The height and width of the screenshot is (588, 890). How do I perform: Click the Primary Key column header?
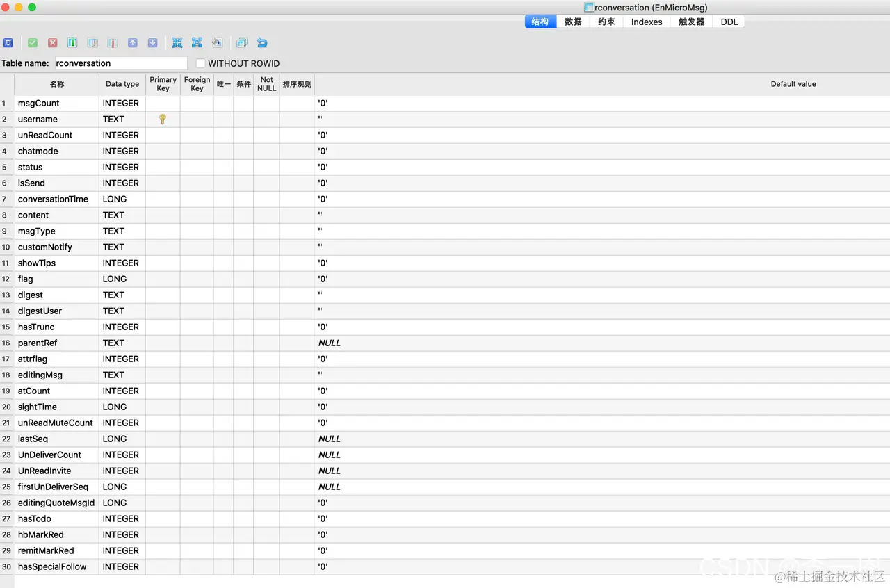tap(163, 84)
